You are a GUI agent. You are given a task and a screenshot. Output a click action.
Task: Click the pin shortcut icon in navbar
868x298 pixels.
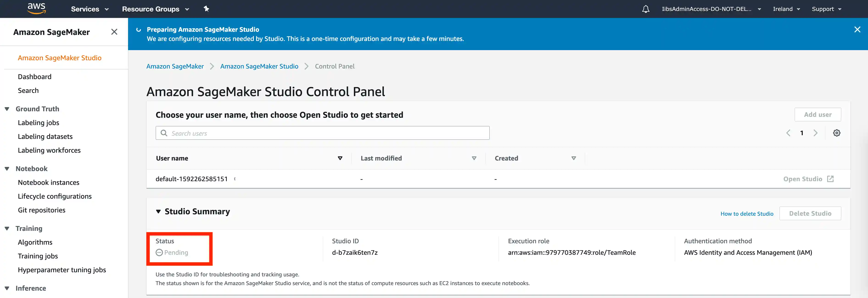[x=206, y=9]
